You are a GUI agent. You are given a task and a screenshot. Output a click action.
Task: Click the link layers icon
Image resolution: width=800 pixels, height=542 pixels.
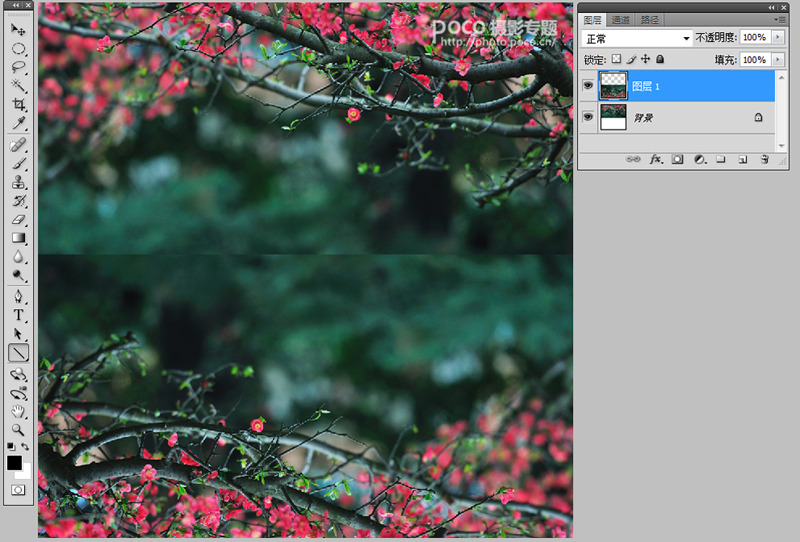[x=633, y=159]
